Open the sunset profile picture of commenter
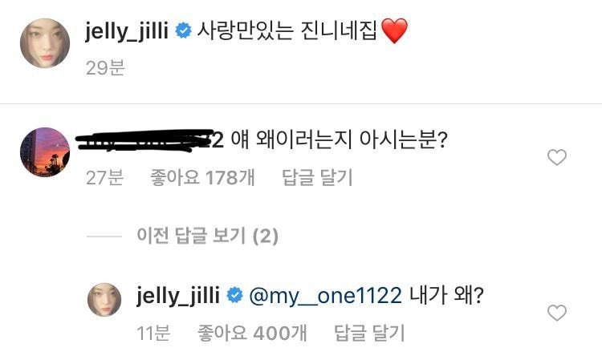 (45, 152)
